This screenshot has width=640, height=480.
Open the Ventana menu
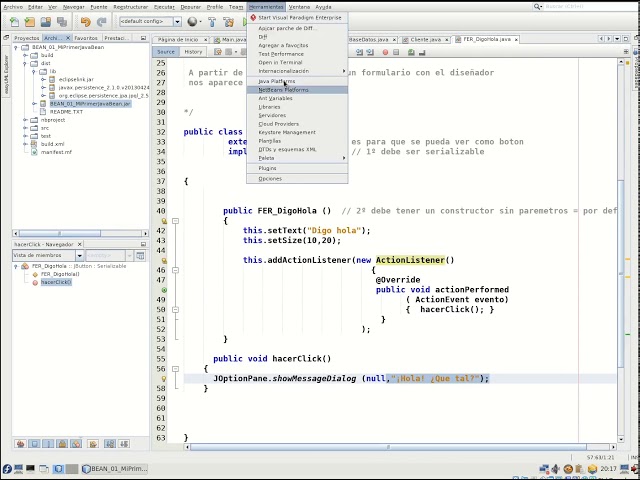(x=299, y=7)
